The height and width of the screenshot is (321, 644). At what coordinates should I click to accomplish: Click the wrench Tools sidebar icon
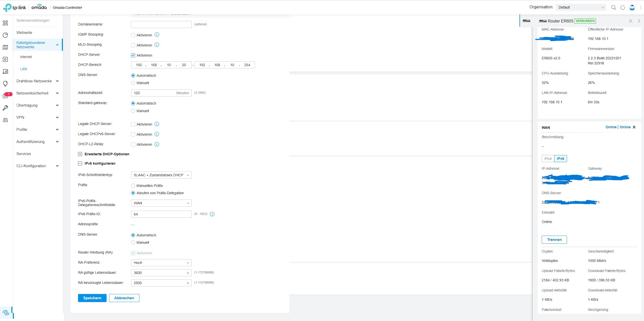point(5,108)
